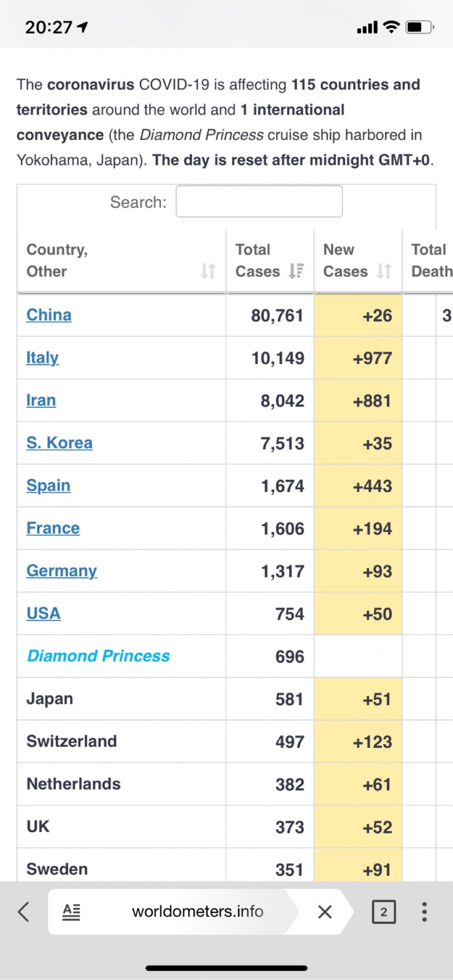Open the Italy country link
Screen dimensions: 453x980
click(42, 358)
